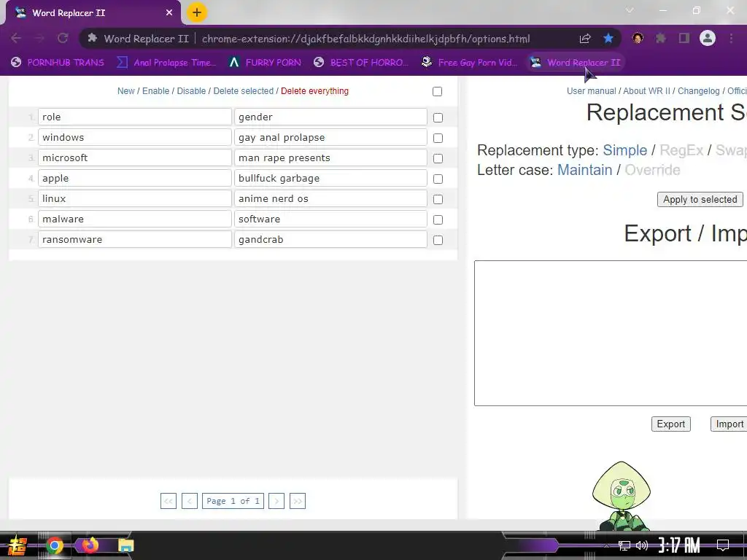The image size is (747, 560).
Task: Click the 3:17 AM taskbar clock
Action: 679,545
